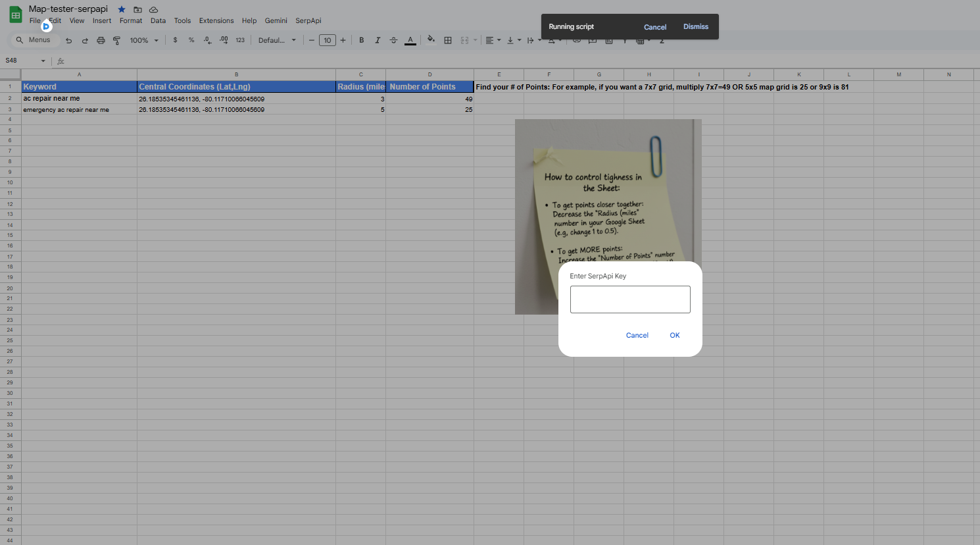The image size is (980, 545).
Task: Click the undo icon in the toolbar
Action: click(x=68, y=40)
